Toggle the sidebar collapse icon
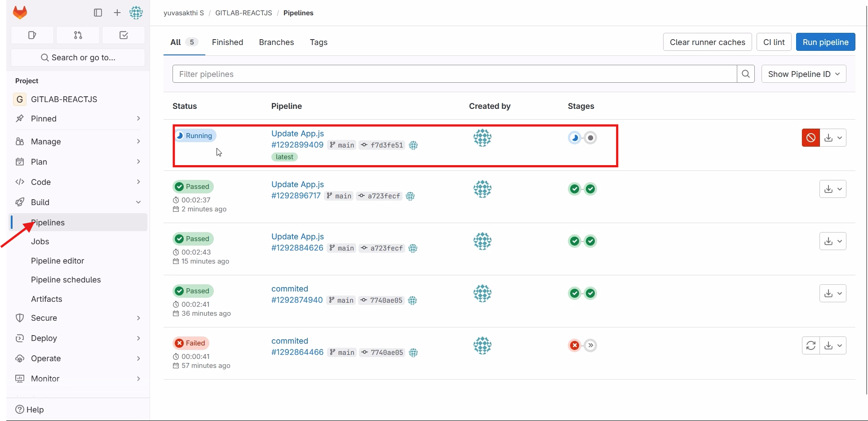 98,13
